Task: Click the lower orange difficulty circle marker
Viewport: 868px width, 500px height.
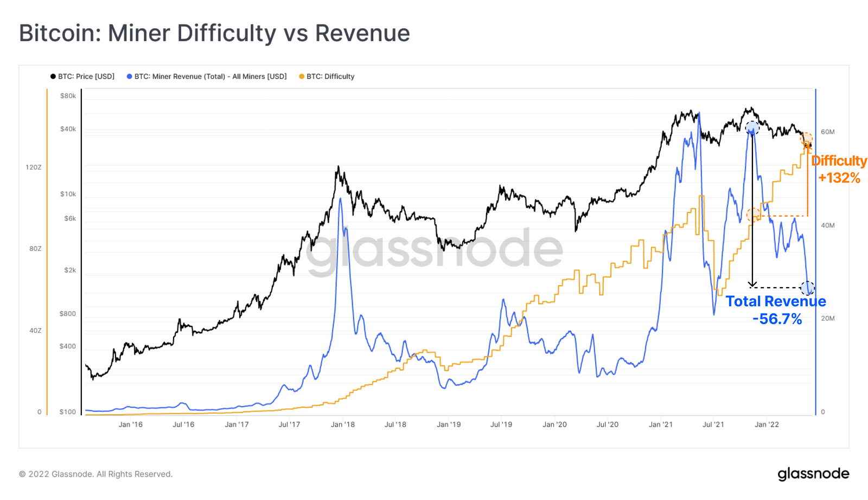Action: [753, 215]
